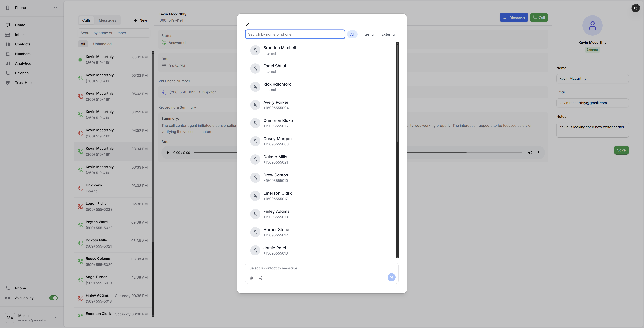Open the templates icon beside the paperclip
Image resolution: width=644 pixels, height=328 pixels.
point(260,278)
